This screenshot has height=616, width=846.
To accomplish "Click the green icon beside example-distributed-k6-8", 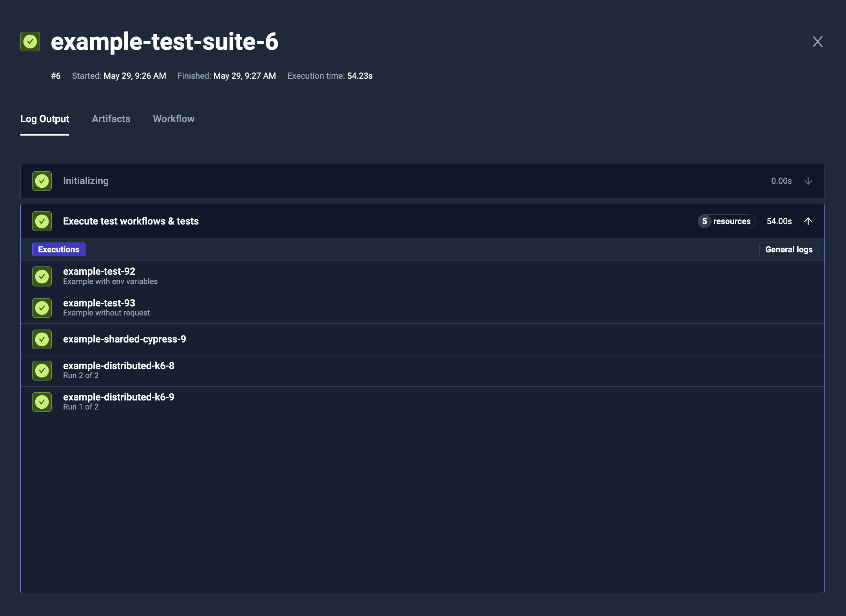I will point(42,370).
